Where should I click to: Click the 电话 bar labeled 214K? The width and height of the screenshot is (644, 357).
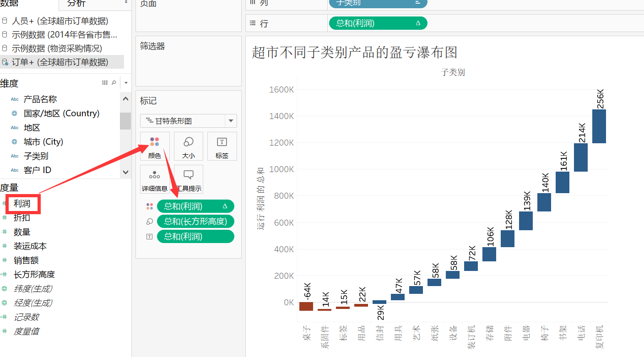tap(580, 157)
